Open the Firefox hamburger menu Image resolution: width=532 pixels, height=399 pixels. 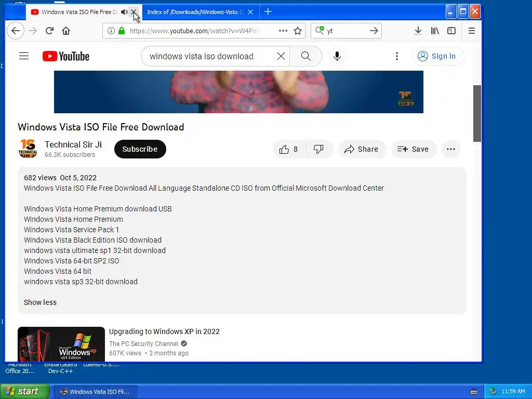[x=472, y=31]
